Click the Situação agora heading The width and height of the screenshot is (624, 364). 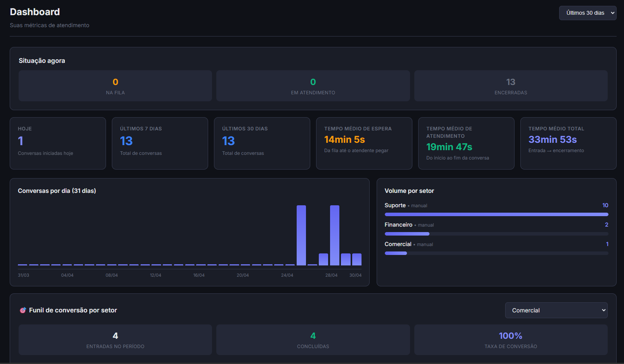[42, 61]
